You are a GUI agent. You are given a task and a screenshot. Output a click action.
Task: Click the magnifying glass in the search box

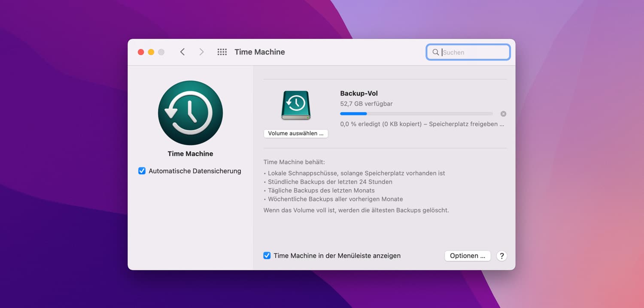(435, 52)
